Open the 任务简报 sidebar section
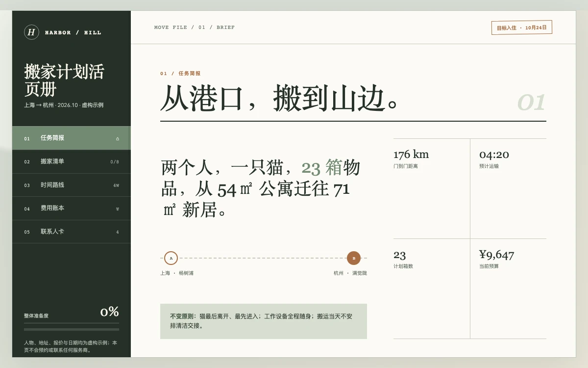 72,138
